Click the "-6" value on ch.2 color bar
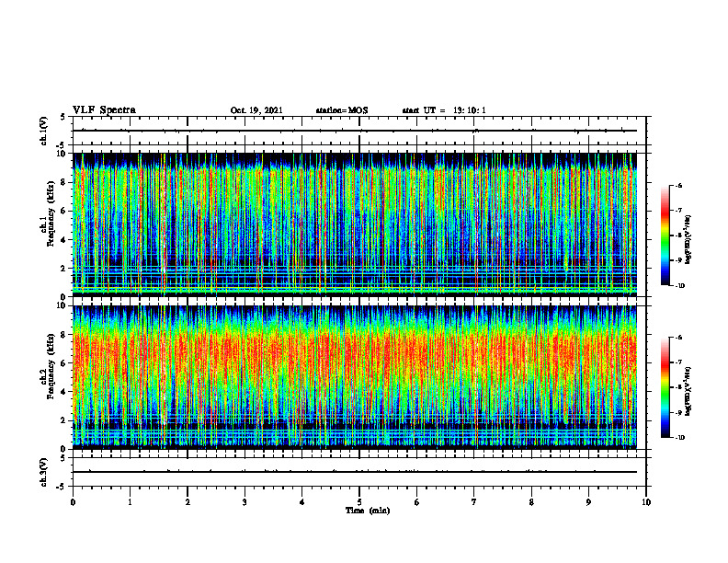 (x=678, y=338)
